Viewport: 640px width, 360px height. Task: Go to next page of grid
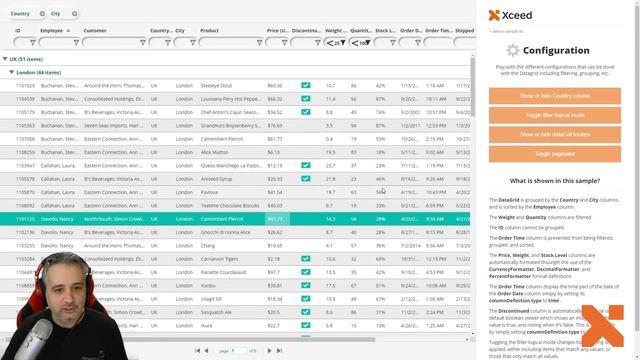(x=269, y=351)
